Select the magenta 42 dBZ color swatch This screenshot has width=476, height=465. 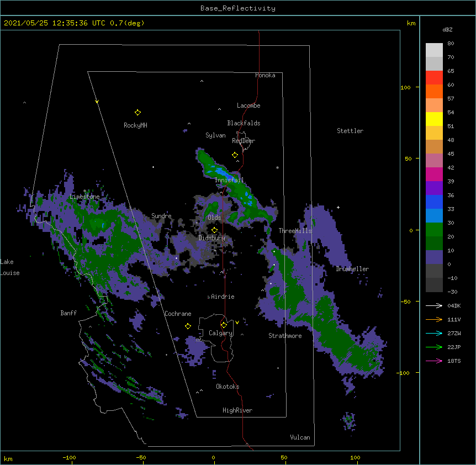[434, 174]
